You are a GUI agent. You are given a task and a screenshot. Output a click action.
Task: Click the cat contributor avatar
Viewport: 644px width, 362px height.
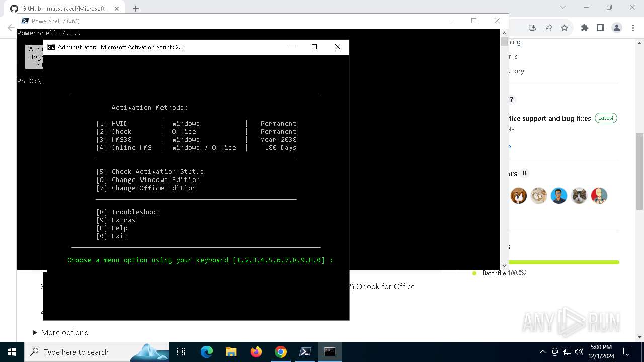point(579,195)
